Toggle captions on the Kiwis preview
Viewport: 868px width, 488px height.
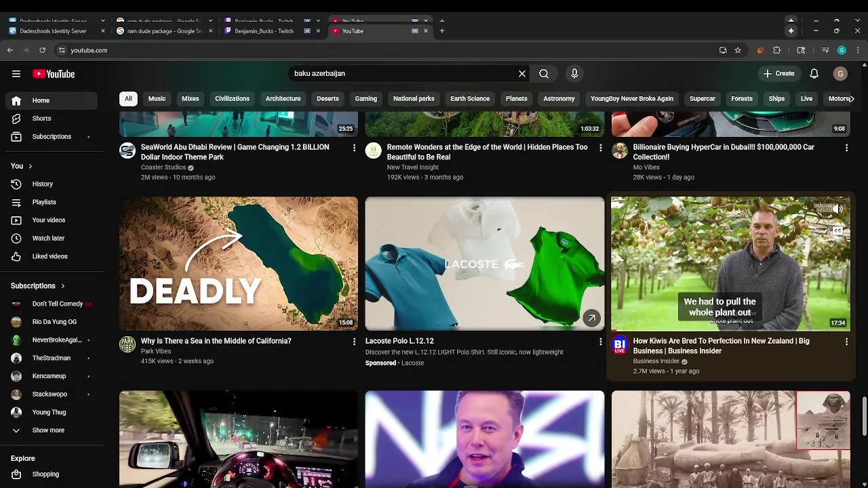837,231
